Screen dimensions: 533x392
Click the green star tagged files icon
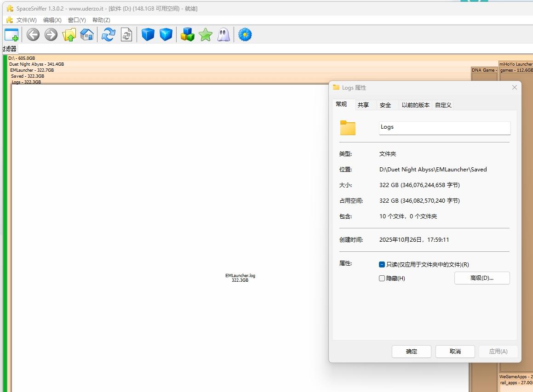click(206, 35)
